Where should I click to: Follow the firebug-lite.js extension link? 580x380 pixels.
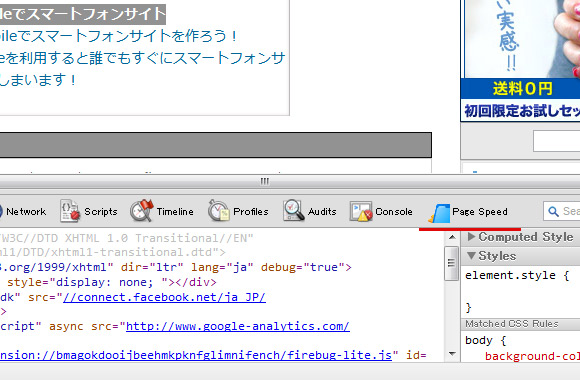pyautogui.click(x=196, y=355)
